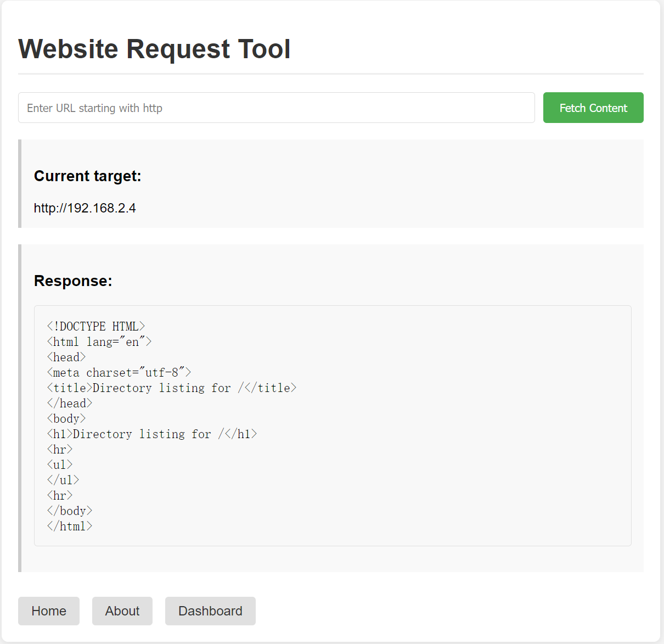Go to the Home page
Screen dimensions: 664x644
tap(49, 611)
